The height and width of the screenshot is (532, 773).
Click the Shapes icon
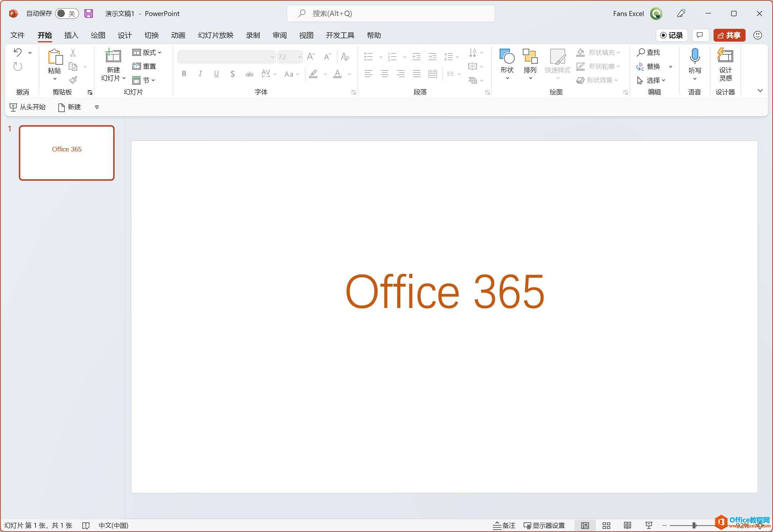click(507, 57)
